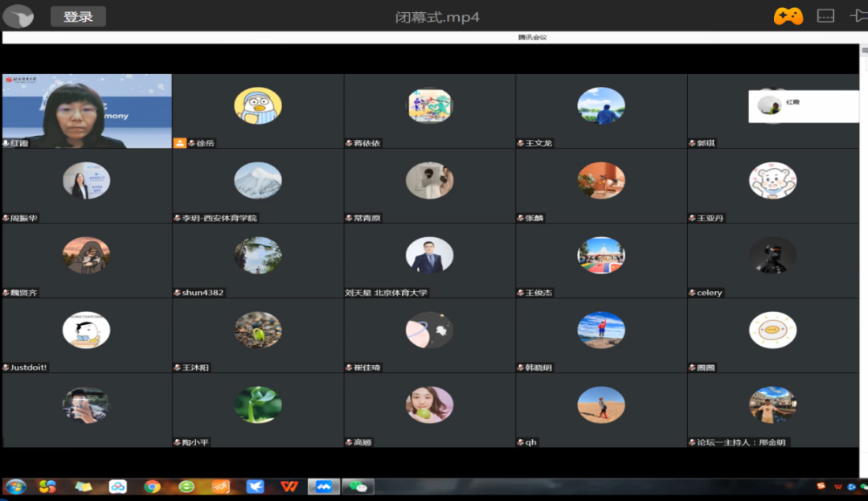Click the mini-mode rectangle icon in title bar

pyautogui.click(x=825, y=16)
